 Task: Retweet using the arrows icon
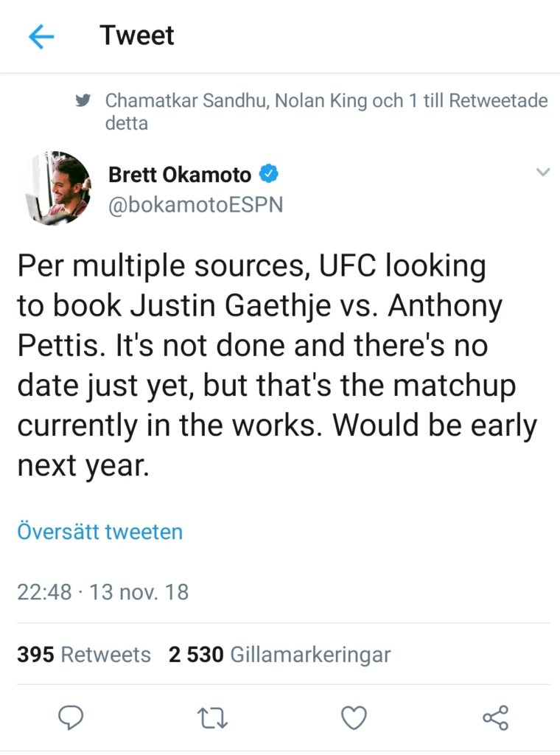pos(212,716)
